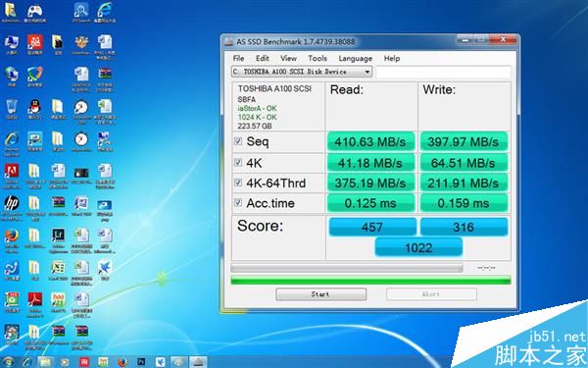Click the total score 1022 box
The image size is (588, 368).
click(x=418, y=247)
